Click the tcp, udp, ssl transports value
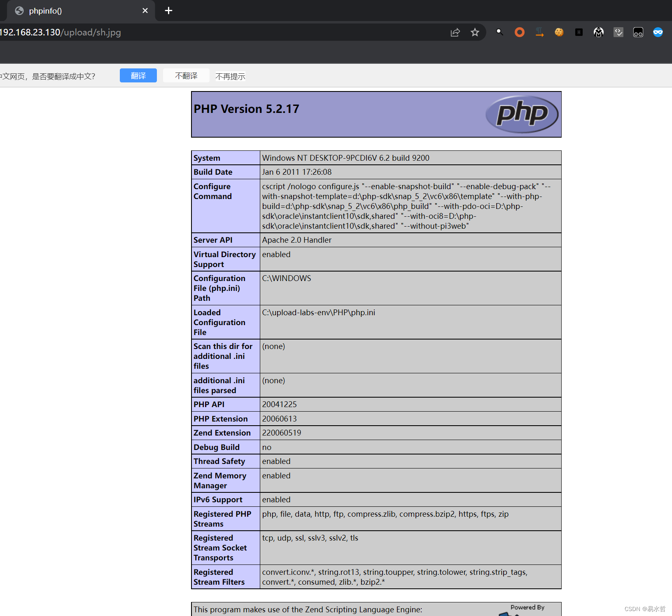This screenshot has height=616, width=672. (310, 538)
